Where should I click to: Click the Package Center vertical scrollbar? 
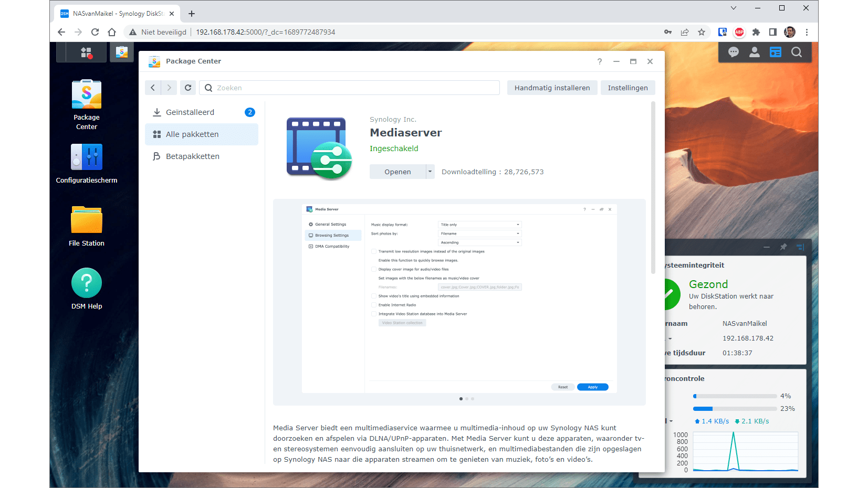click(x=653, y=188)
